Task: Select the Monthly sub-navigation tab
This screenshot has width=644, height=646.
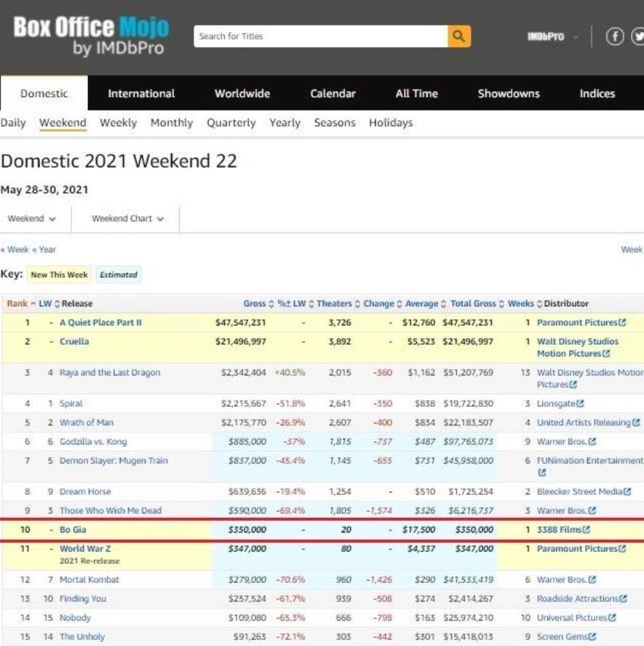Action: pyautogui.click(x=171, y=123)
